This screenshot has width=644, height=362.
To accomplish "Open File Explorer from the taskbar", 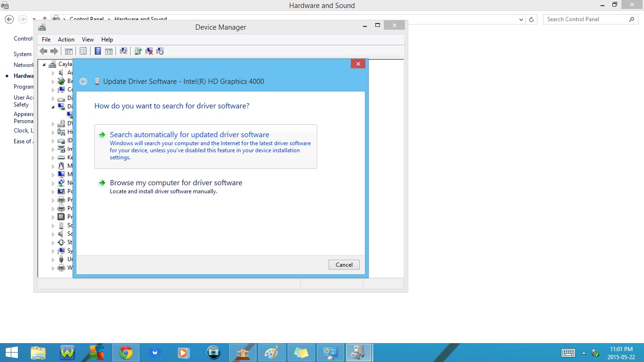I will pos(38,353).
